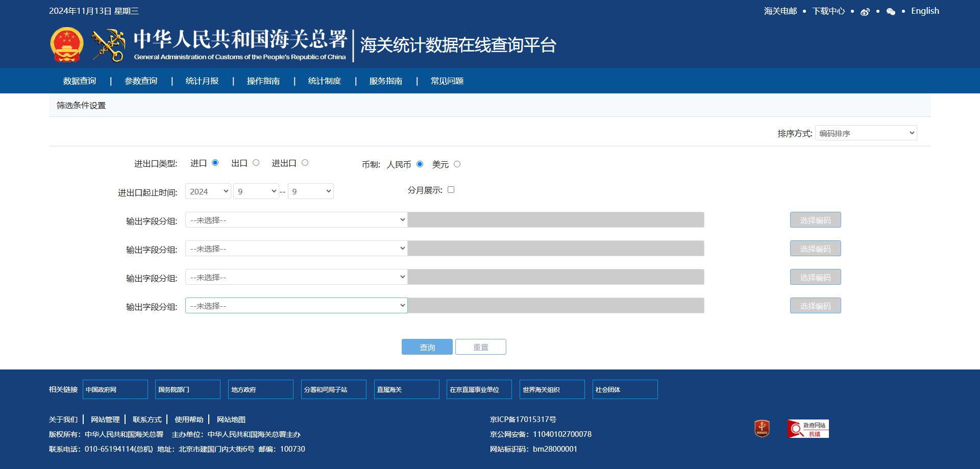Open the year dropdown showing 2024
This screenshot has height=469, width=980.
208,191
